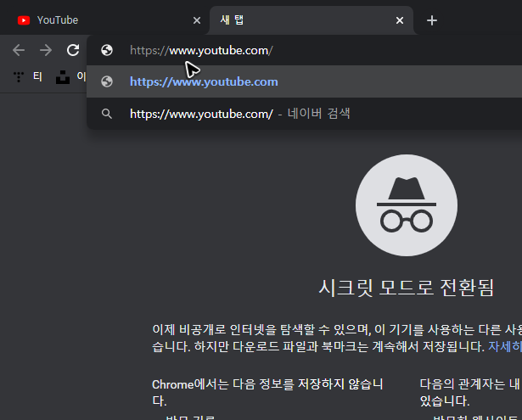This screenshot has height=420, width=522.
Task: Click the incognito hat and glasses icon
Action: point(407,205)
